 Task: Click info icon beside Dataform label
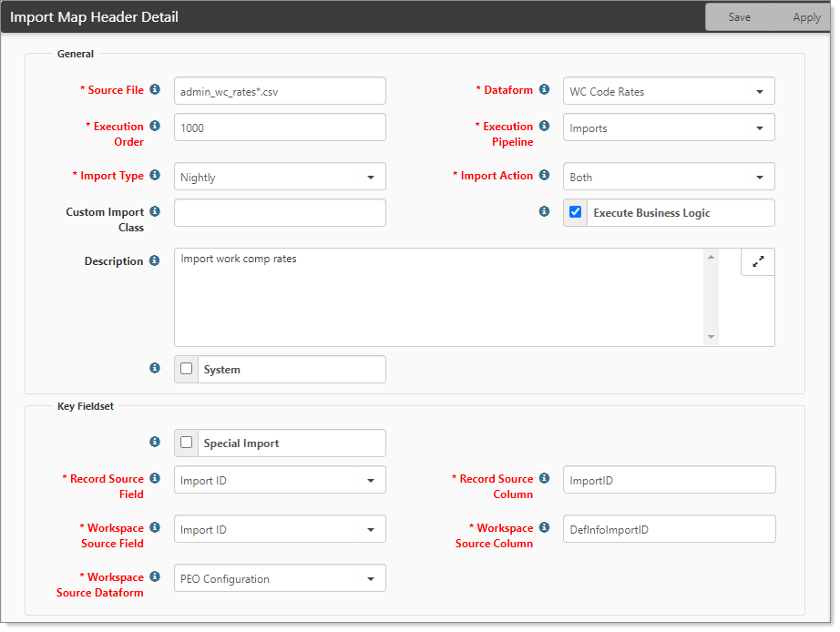point(544,89)
